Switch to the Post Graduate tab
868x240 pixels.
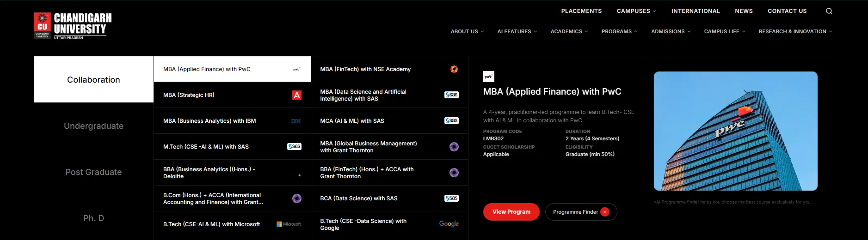click(93, 172)
